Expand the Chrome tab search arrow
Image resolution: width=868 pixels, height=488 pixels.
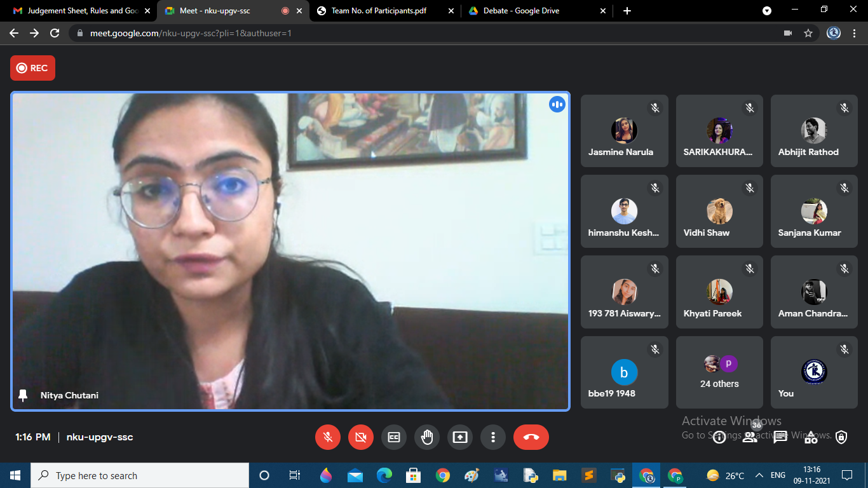click(x=767, y=11)
